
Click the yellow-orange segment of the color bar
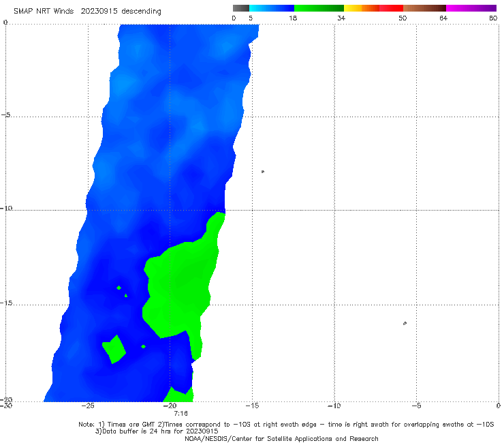click(x=362, y=8)
